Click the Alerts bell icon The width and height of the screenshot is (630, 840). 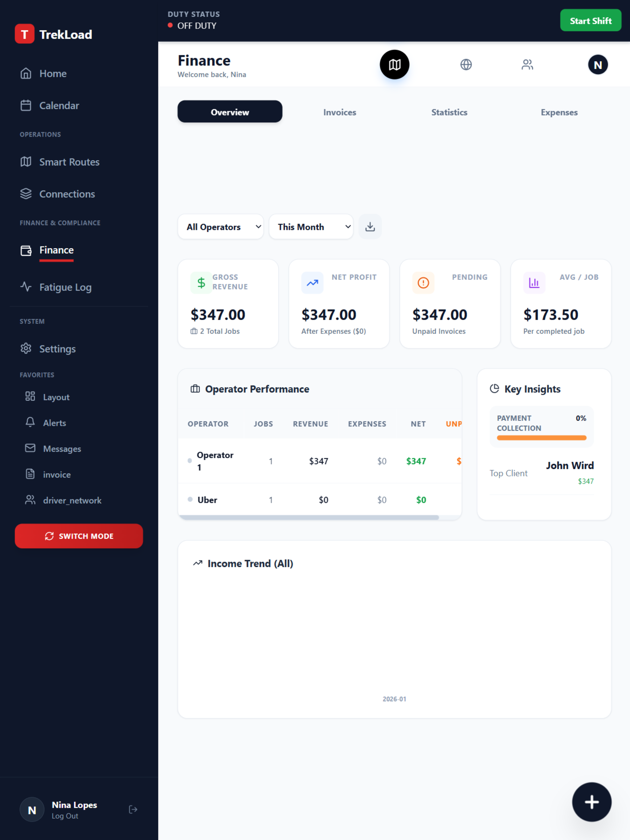(x=30, y=422)
